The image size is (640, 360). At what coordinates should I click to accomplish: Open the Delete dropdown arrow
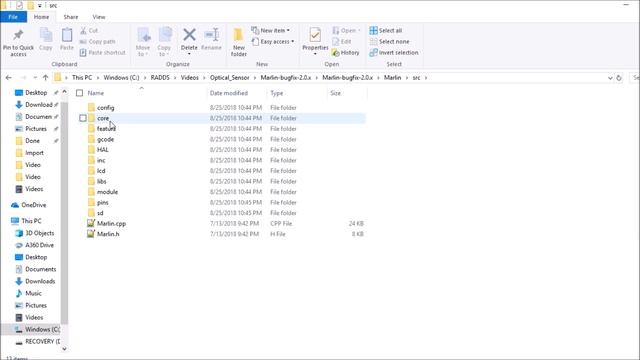coord(189,54)
